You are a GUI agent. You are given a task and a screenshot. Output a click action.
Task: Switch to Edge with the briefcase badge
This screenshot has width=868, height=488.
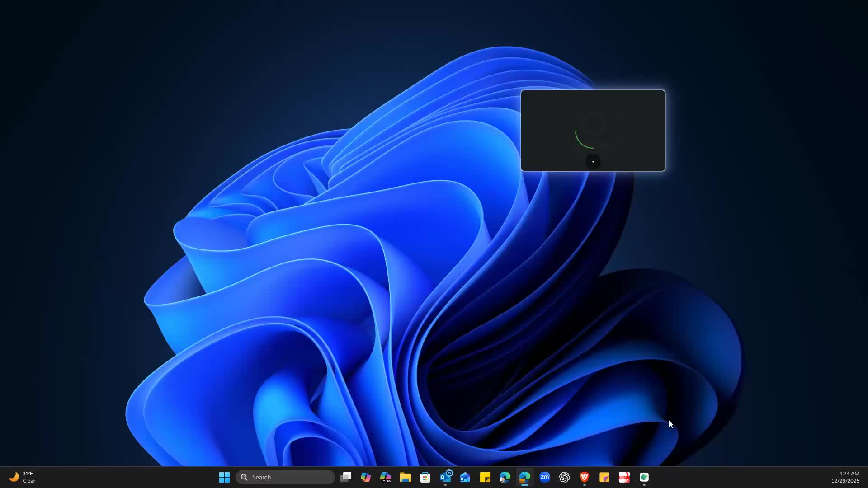(x=525, y=477)
